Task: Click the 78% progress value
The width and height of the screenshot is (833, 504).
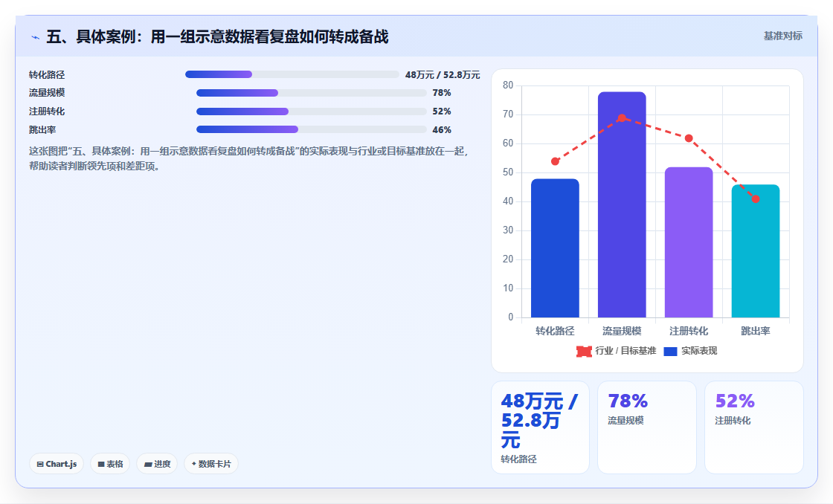Action: click(442, 93)
